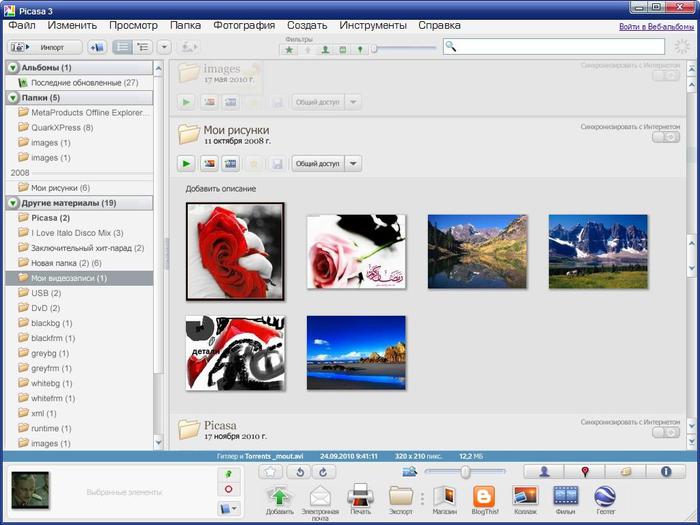Click into the search field
Viewport: 700px width, 525px height.
(x=554, y=46)
